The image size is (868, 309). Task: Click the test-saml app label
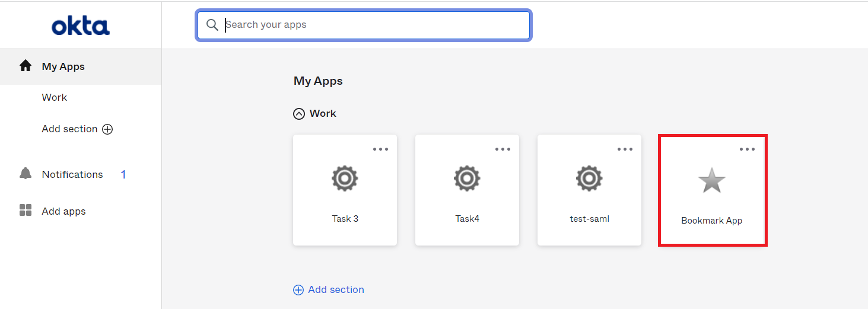tap(590, 218)
